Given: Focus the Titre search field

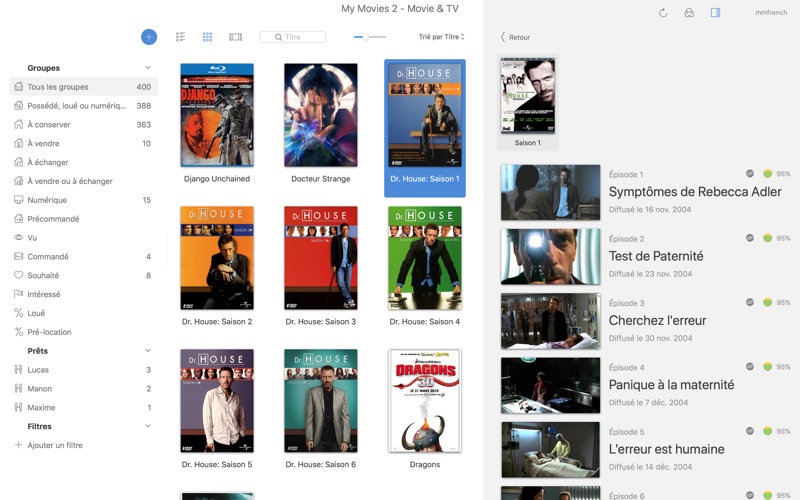Looking at the screenshot, I should pyautogui.click(x=293, y=37).
